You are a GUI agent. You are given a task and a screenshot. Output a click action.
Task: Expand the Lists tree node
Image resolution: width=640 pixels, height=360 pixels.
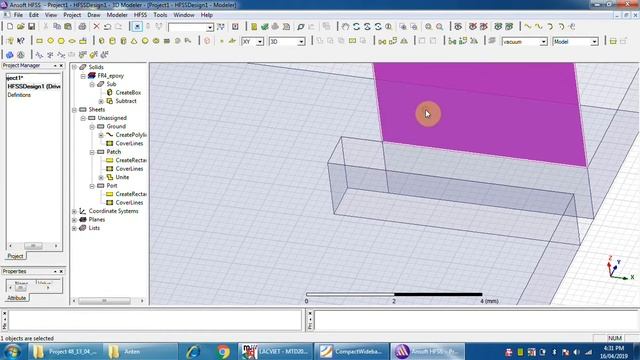tap(74, 228)
